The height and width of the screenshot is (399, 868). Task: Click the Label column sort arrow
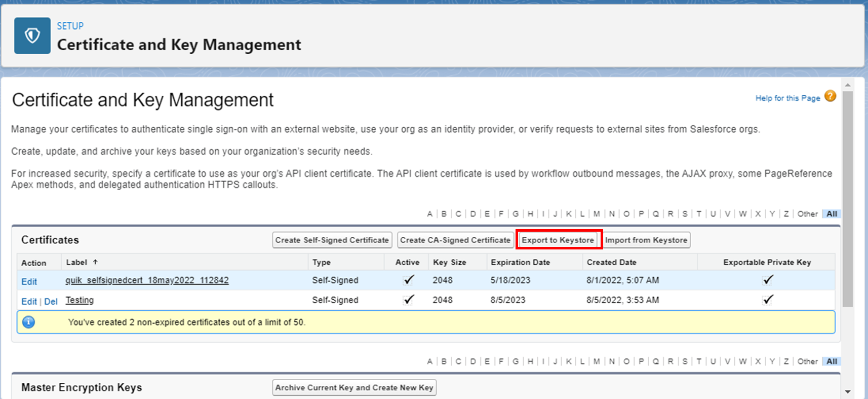click(95, 262)
